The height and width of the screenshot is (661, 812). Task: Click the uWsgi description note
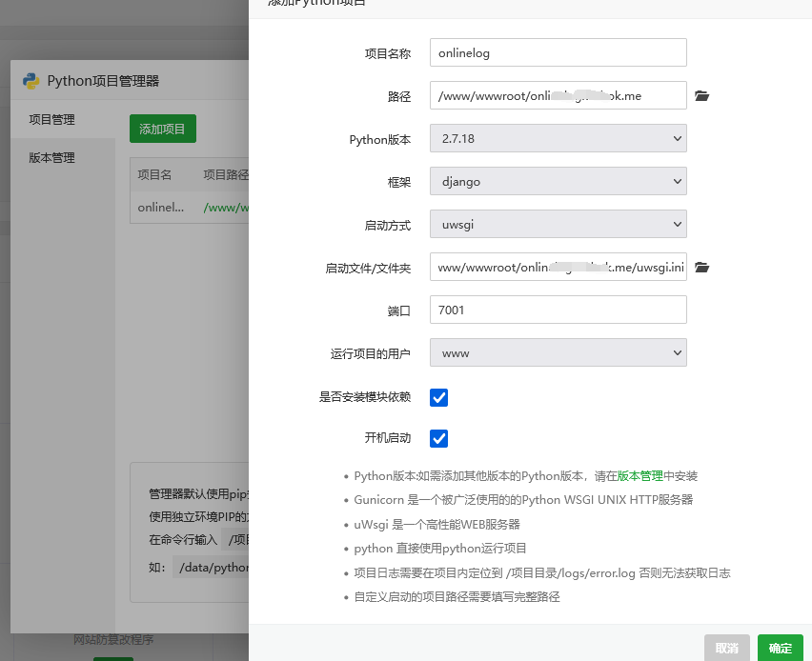[x=437, y=525]
